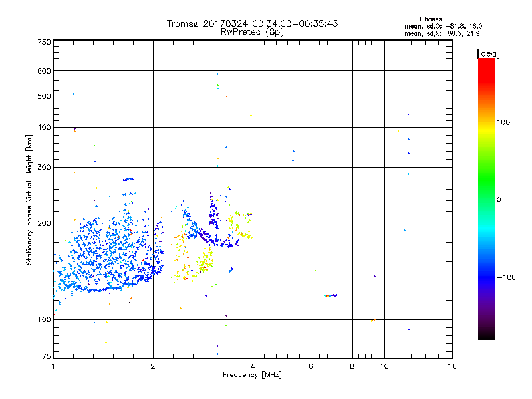Click the x-axis tick label '16'
The image size is (532, 399).
[452, 366]
